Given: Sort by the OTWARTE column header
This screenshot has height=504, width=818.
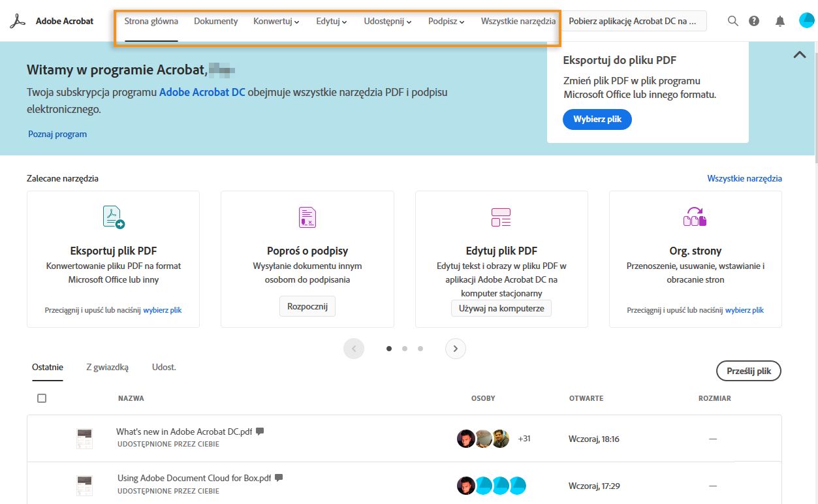Looking at the screenshot, I should pyautogui.click(x=586, y=398).
